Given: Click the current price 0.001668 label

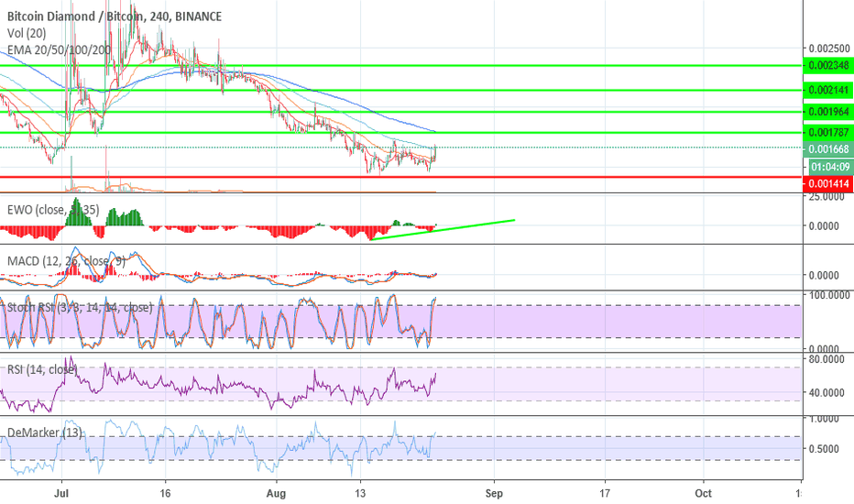Looking at the screenshot, I should (828, 149).
